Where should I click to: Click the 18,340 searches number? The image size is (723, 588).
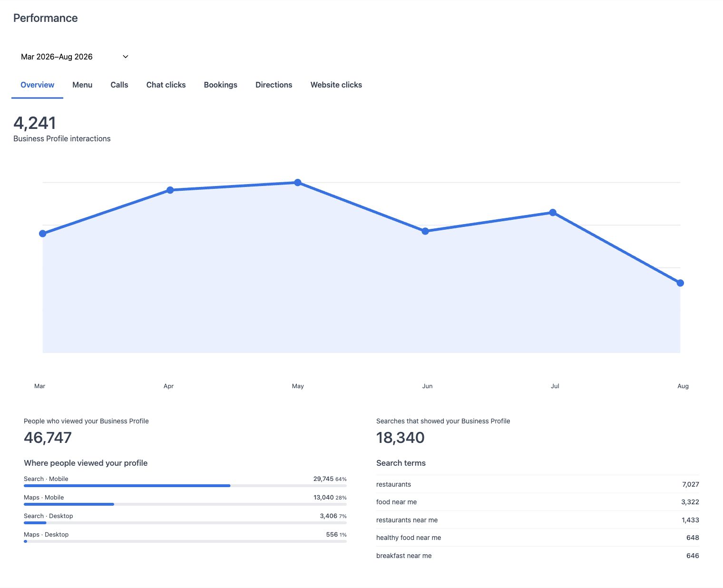pos(401,438)
